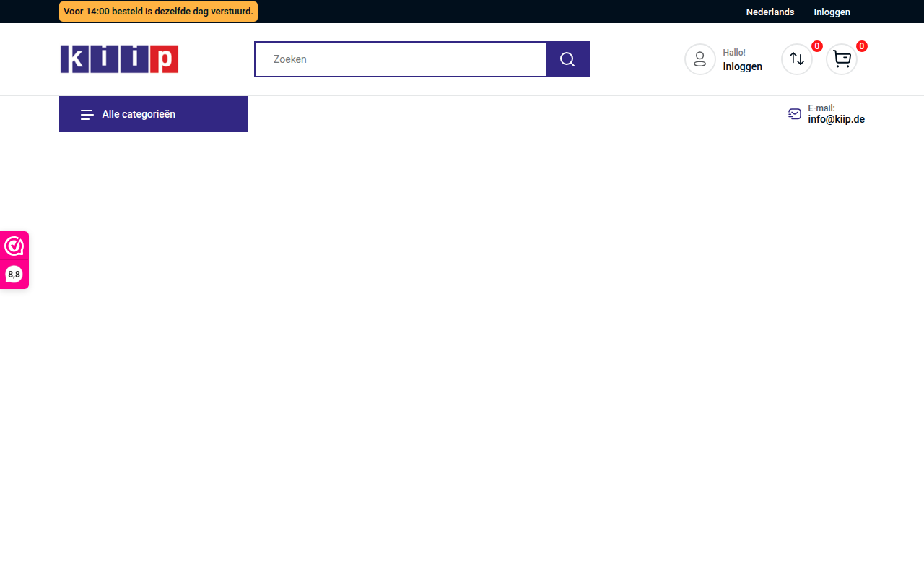Viewport: 924px width, 578px height.
Task: Click the Inloggen link under Hallo!
Action: 743,66
